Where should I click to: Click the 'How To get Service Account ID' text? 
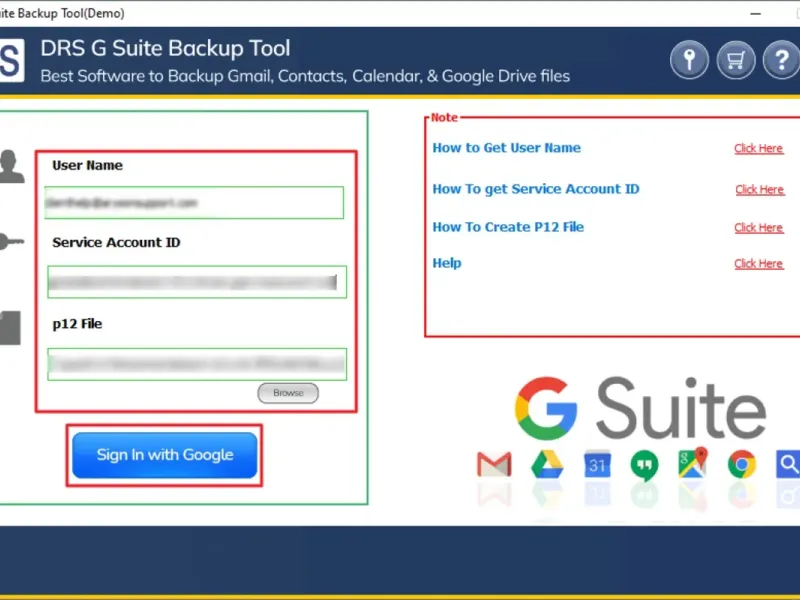536,189
